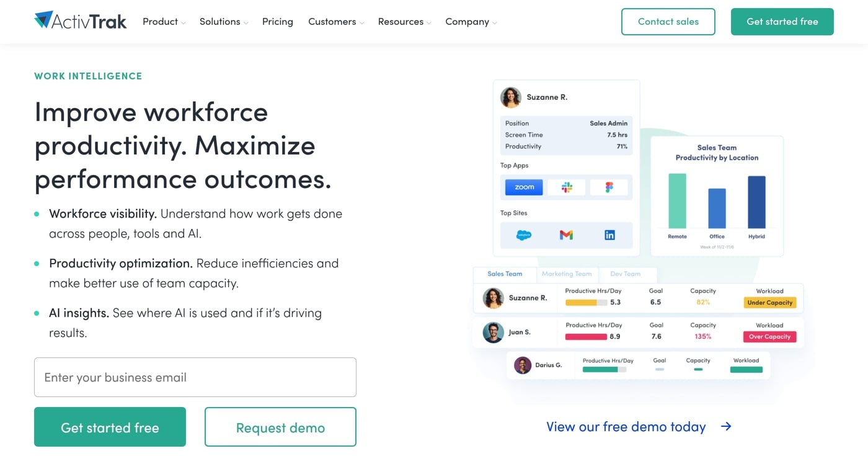Click Suzanne R. goal value 6.5

click(655, 303)
